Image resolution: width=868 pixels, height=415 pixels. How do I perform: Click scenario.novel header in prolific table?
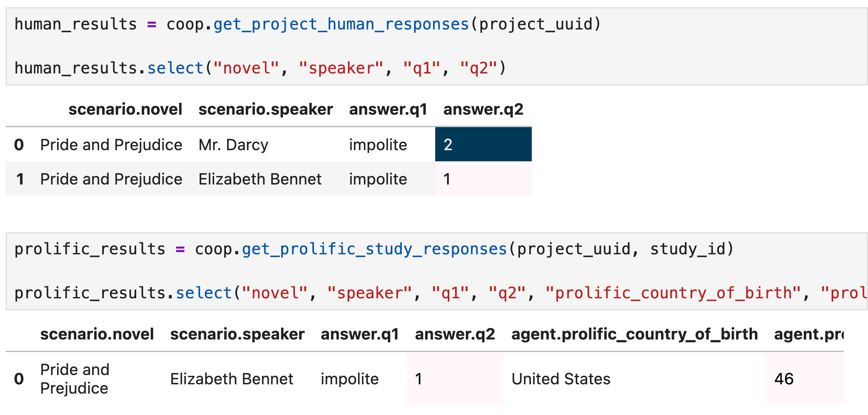tap(97, 334)
